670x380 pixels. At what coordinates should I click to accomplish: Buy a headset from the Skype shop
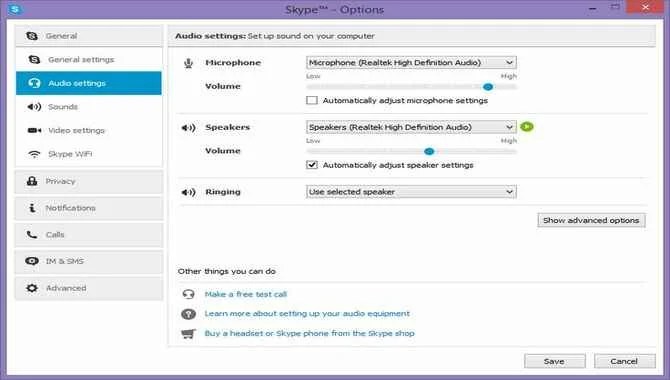coord(309,333)
